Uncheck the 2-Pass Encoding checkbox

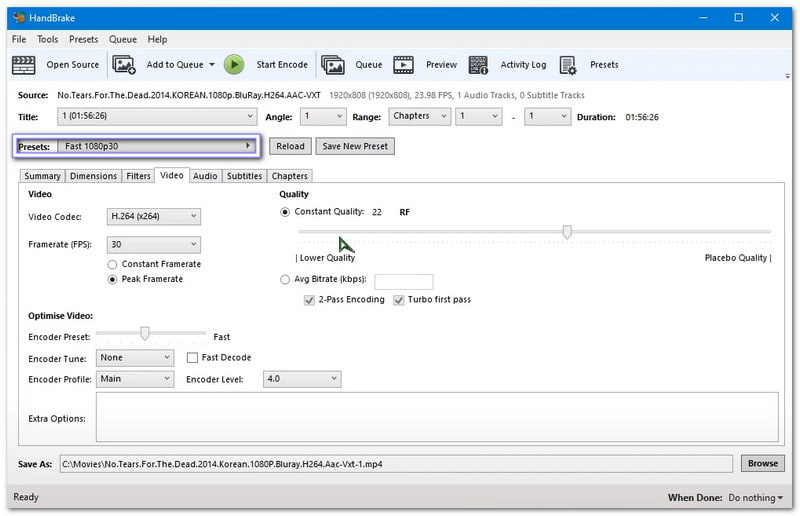310,300
